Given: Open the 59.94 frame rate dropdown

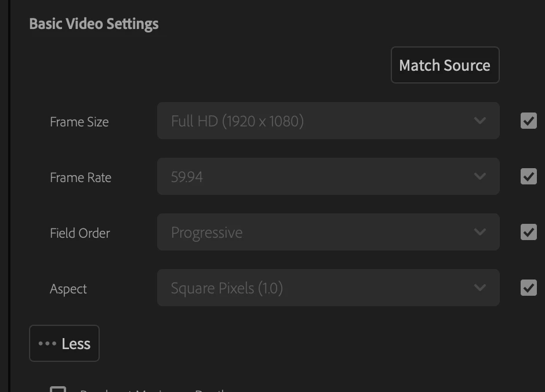Looking at the screenshot, I should pyautogui.click(x=328, y=176).
